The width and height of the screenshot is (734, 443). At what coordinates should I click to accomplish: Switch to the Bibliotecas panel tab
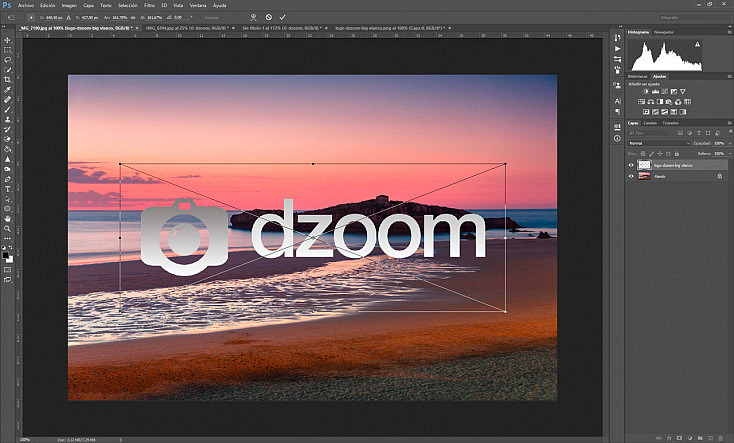click(638, 76)
